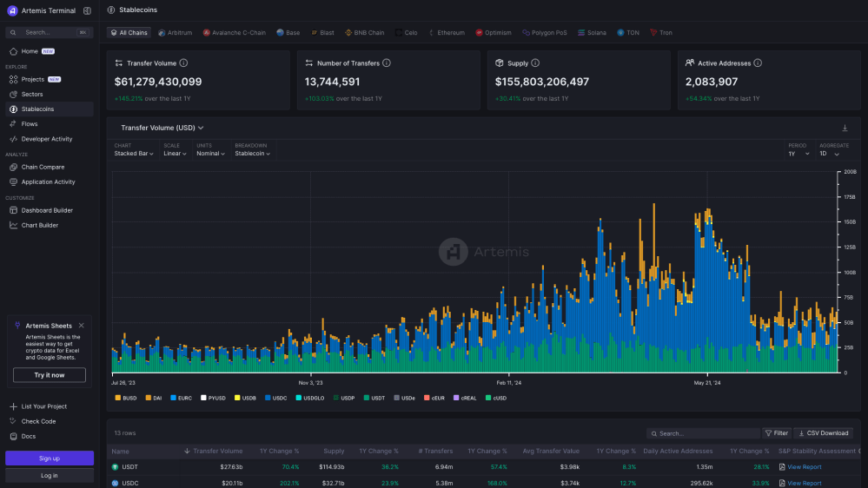
Task: Filter by TON chain
Action: [x=627, y=33]
